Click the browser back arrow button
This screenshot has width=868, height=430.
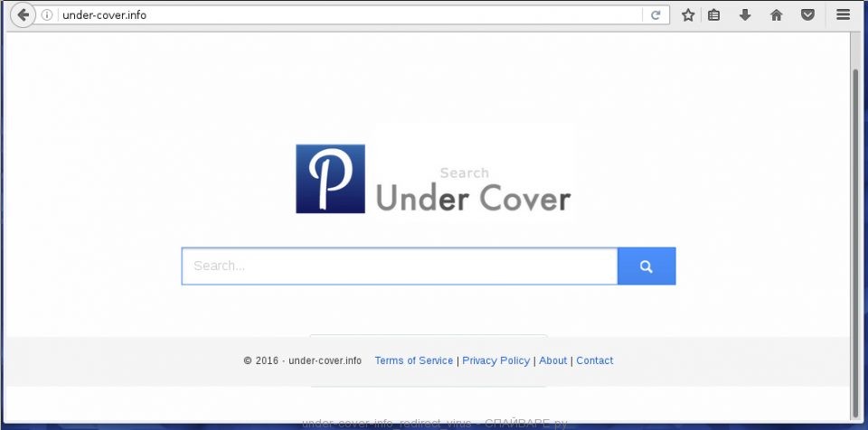pyautogui.click(x=24, y=14)
